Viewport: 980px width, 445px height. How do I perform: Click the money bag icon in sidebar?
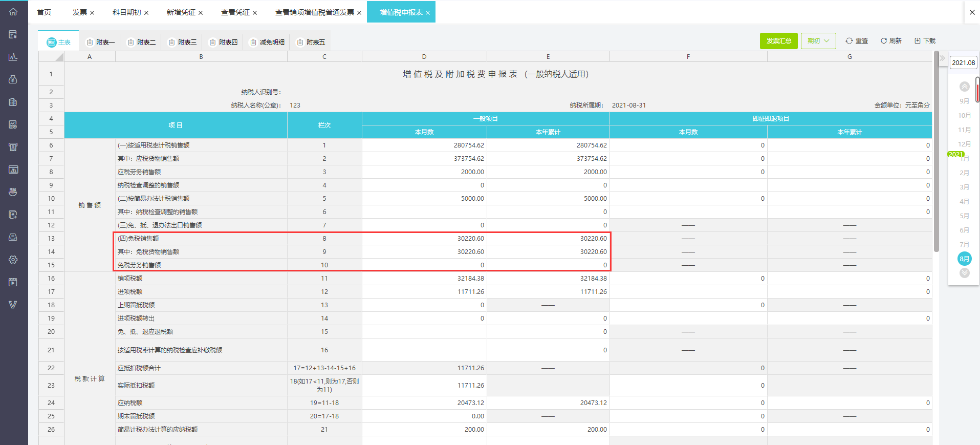pyautogui.click(x=13, y=79)
